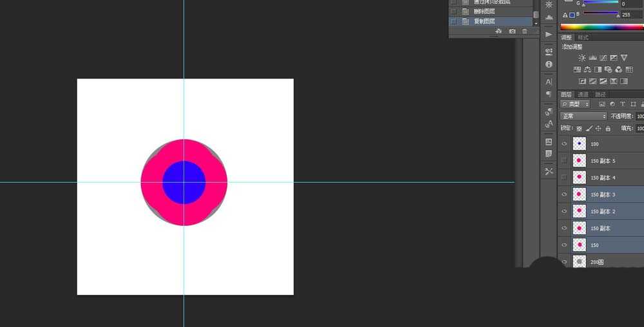644x327 pixels.
Task: Add a Levels adjustment from the histogram icon
Action: [592, 58]
